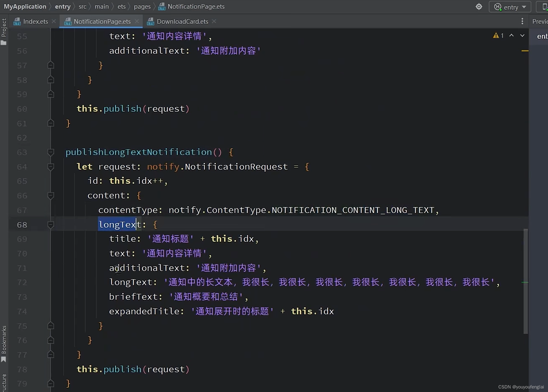548x392 pixels.
Task: Click the long 我很长 string on line 72
Action: pyautogui.click(x=329, y=282)
